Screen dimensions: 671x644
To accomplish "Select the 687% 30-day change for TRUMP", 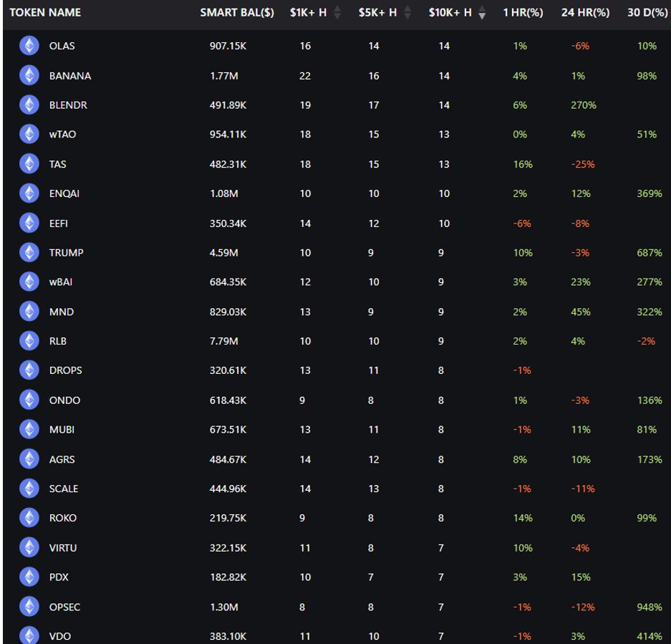I will 650,253.
